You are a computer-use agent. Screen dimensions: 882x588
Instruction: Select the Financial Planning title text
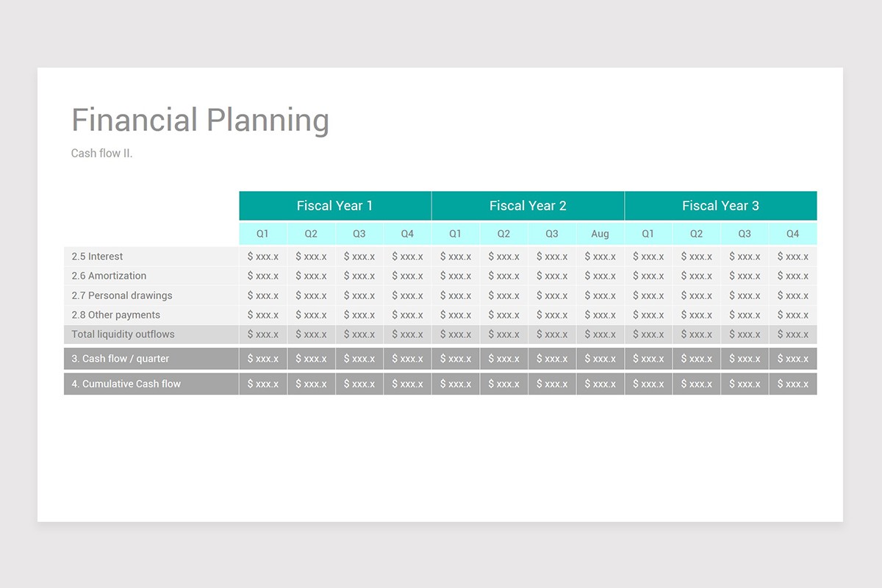pos(200,121)
